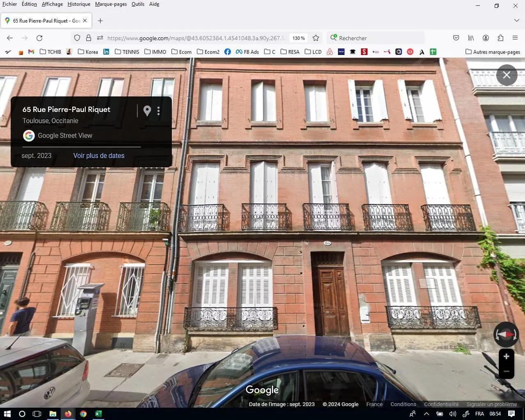The height and width of the screenshot is (420, 525).
Task: Open Excel from the taskbar
Action: [x=98, y=414]
